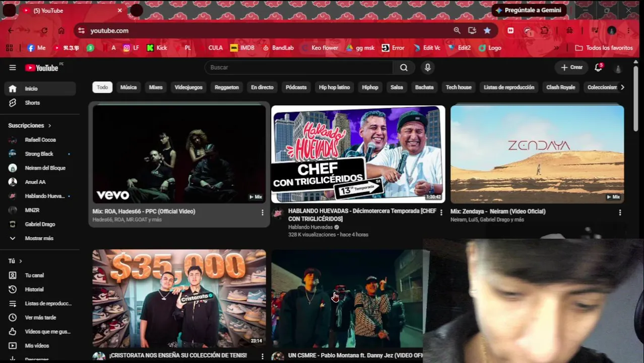Open Hablando Huevadas sidebar subscription
Image resolution: width=644 pixels, height=363 pixels.
(x=40, y=196)
